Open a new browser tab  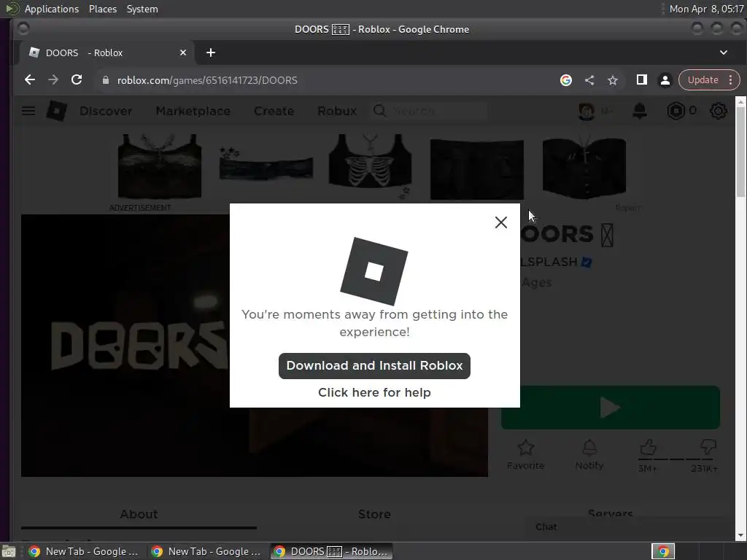[211, 52]
